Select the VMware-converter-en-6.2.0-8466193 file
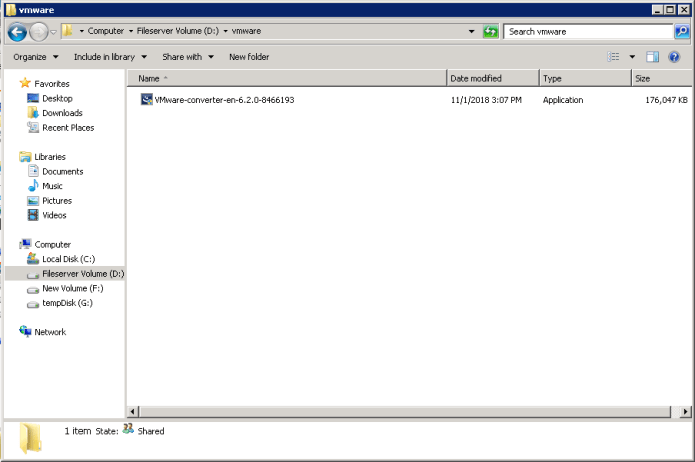695x462 pixels. [223, 100]
